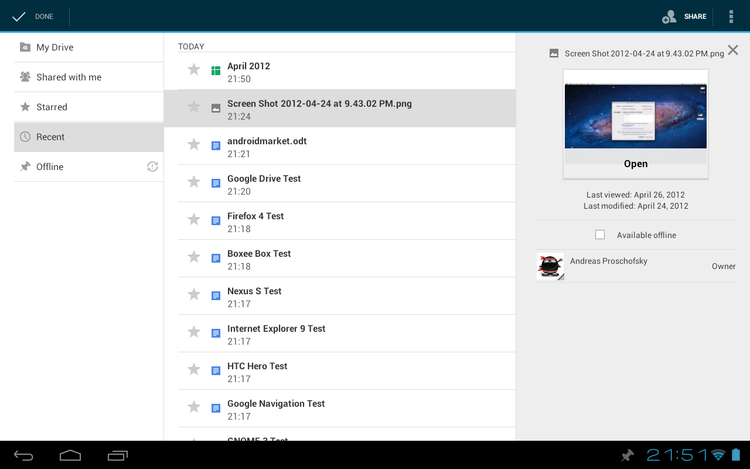The height and width of the screenshot is (469, 750).
Task: Click the Firefox 4 Test document icon
Action: [215, 220]
